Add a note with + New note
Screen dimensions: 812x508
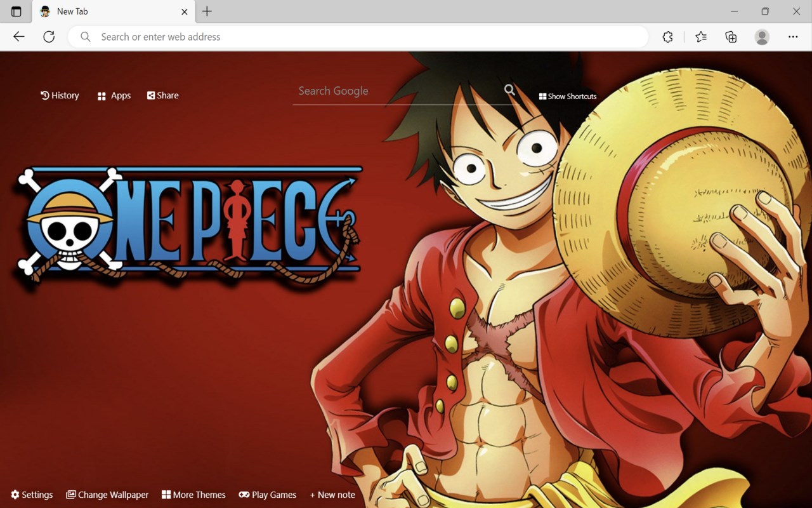(x=332, y=495)
